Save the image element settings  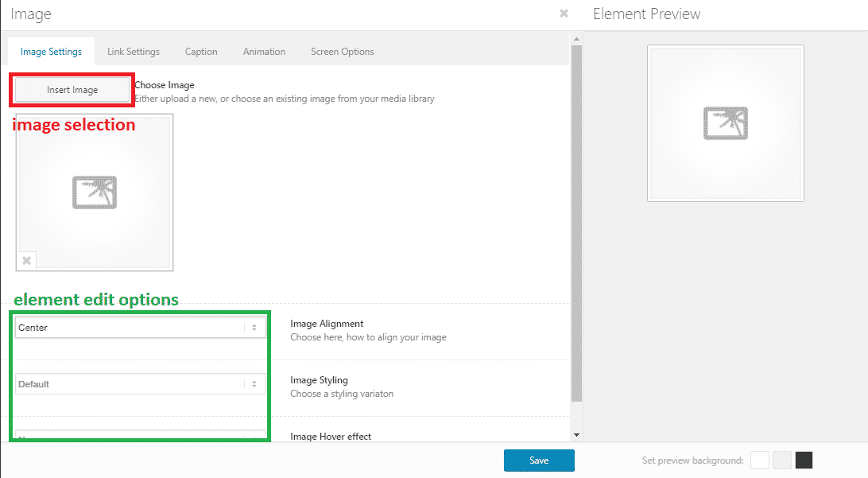click(x=539, y=461)
